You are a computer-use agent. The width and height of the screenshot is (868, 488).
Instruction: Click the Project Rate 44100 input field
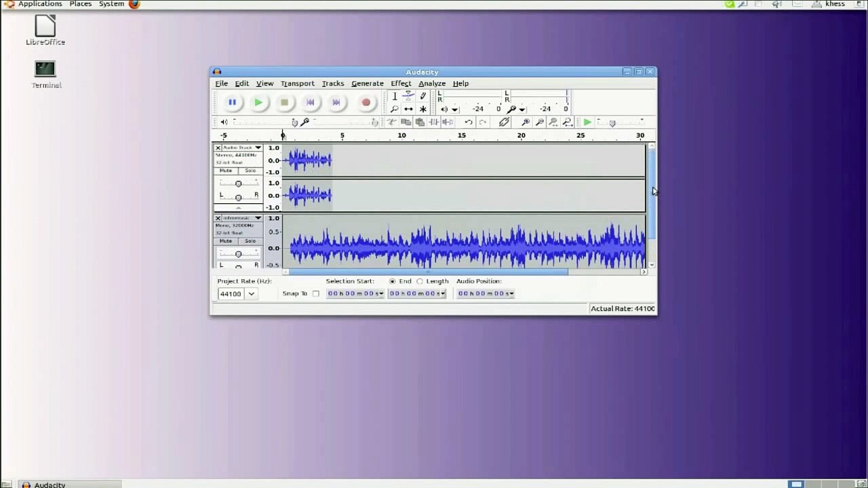[231, 293]
